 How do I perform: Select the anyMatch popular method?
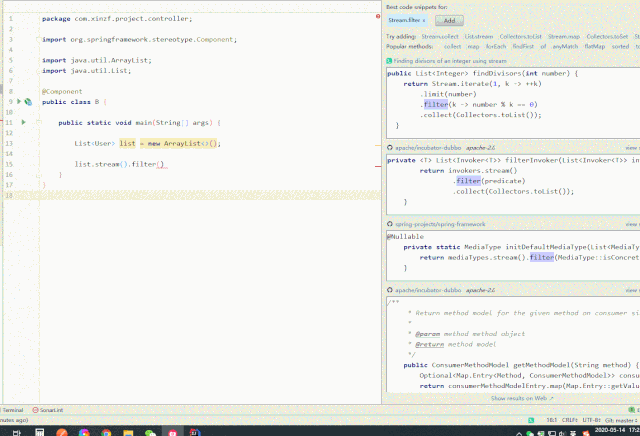point(565,46)
